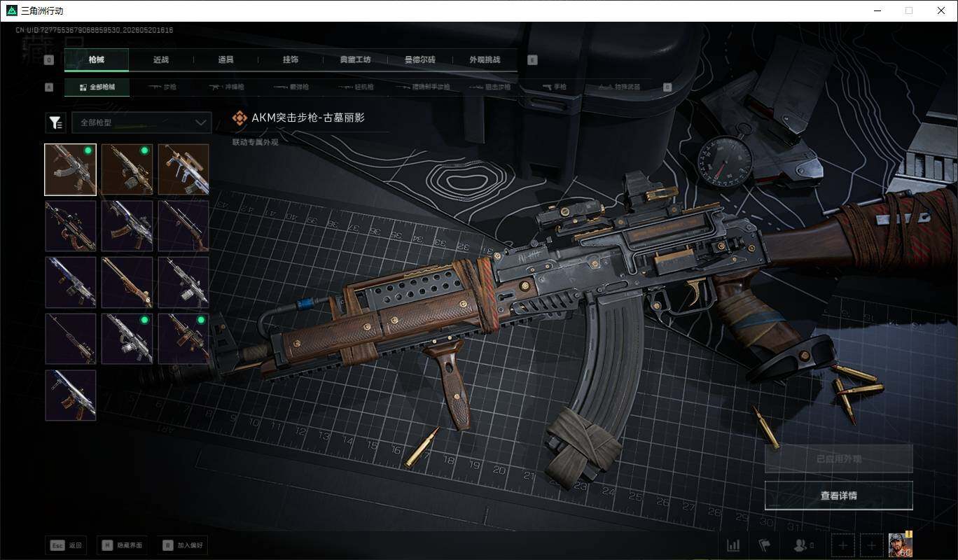Click the A key hint beside 全部枪械
This screenshot has width=958, height=560.
49,87
